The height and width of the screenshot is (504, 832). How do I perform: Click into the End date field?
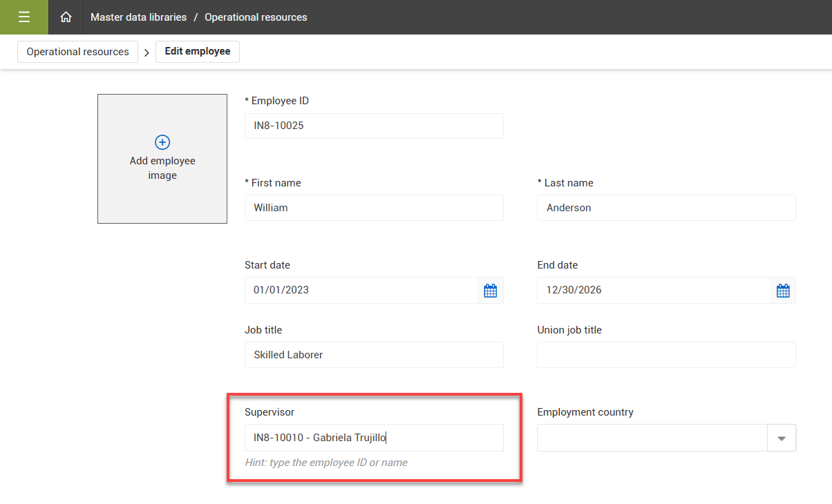[653, 291]
